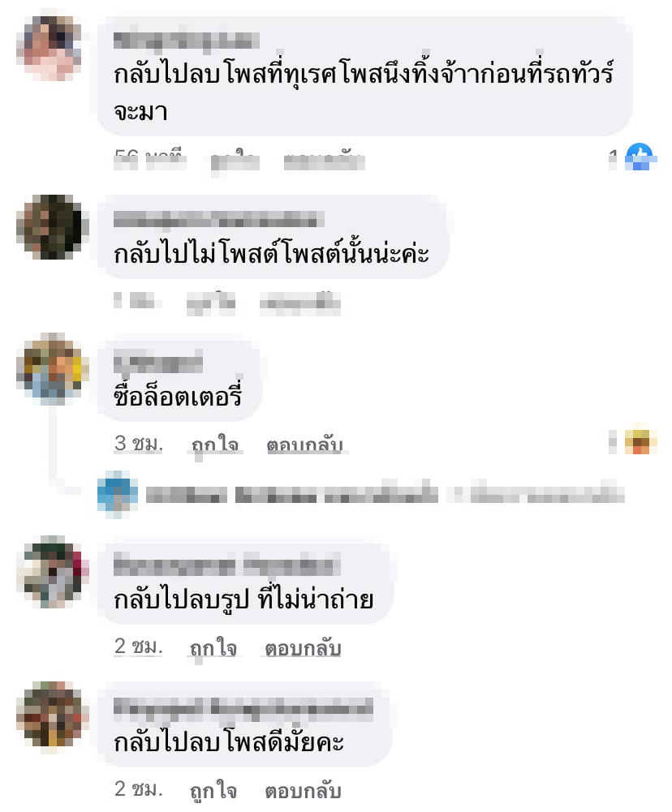Open avatar of the กลับไปลบรูป commenter
Screen dimensions: 672x812
click(50, 571)
